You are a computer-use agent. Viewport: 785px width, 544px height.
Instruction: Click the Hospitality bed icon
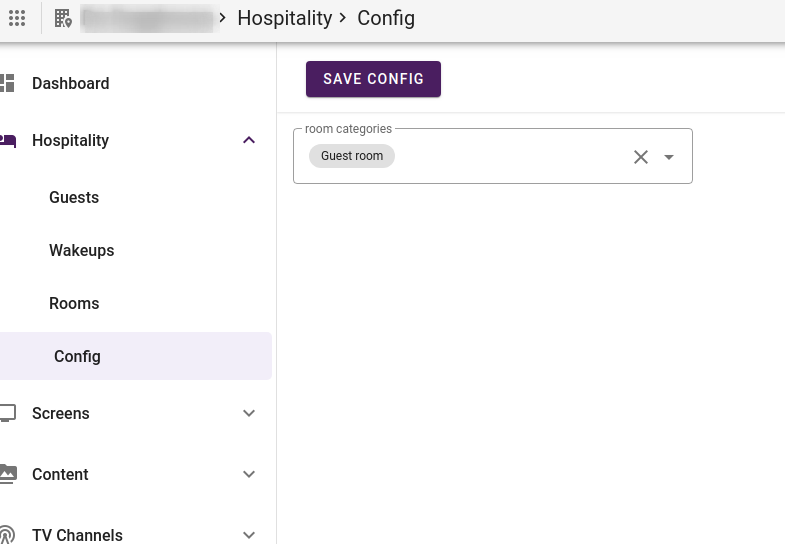[x=8, y=141]
